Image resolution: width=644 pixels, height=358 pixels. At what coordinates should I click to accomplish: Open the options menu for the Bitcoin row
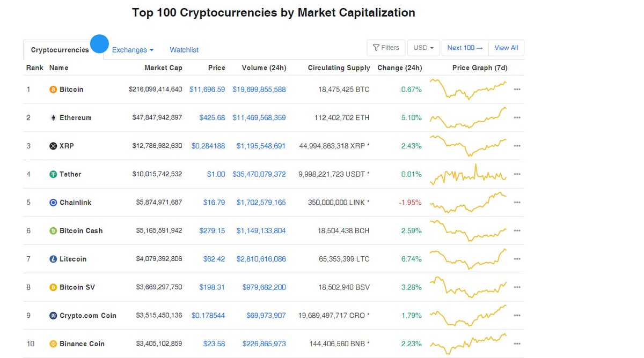coord(517,89)
